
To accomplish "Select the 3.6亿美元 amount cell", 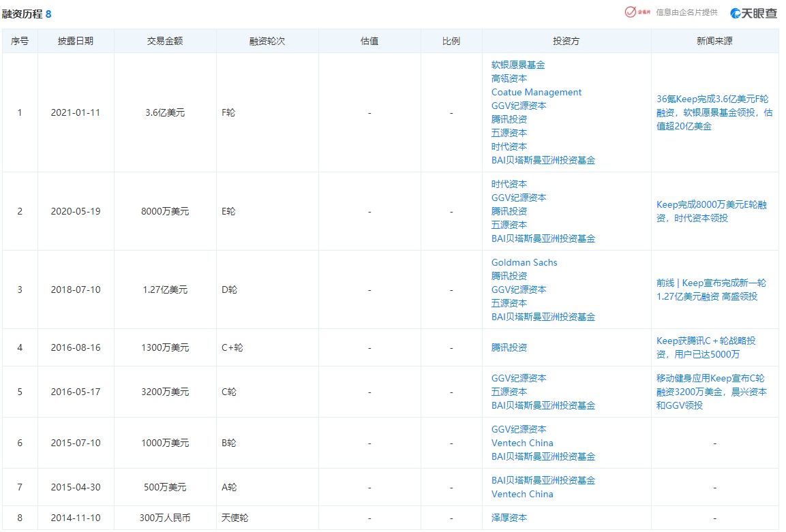I will (165, 112).
